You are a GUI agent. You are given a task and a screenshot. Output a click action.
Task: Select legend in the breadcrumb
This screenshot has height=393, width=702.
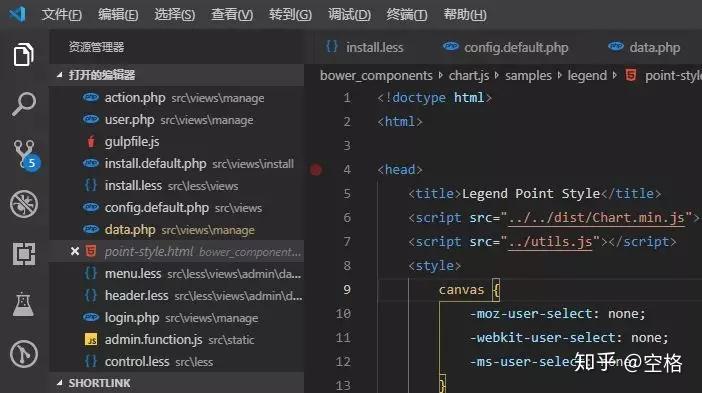[x=587, y=75]
